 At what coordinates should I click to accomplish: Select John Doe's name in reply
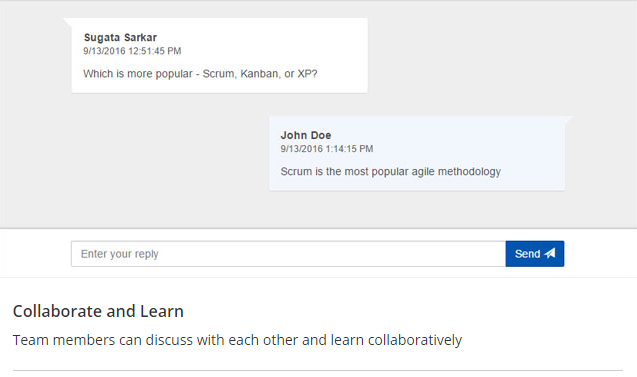306,135
